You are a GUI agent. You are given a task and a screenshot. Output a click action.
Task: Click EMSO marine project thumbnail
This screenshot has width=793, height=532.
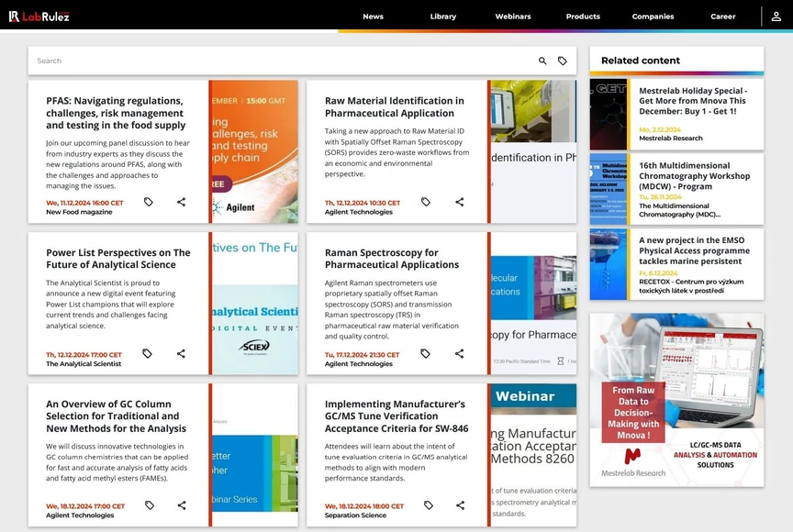pos(609,264)
